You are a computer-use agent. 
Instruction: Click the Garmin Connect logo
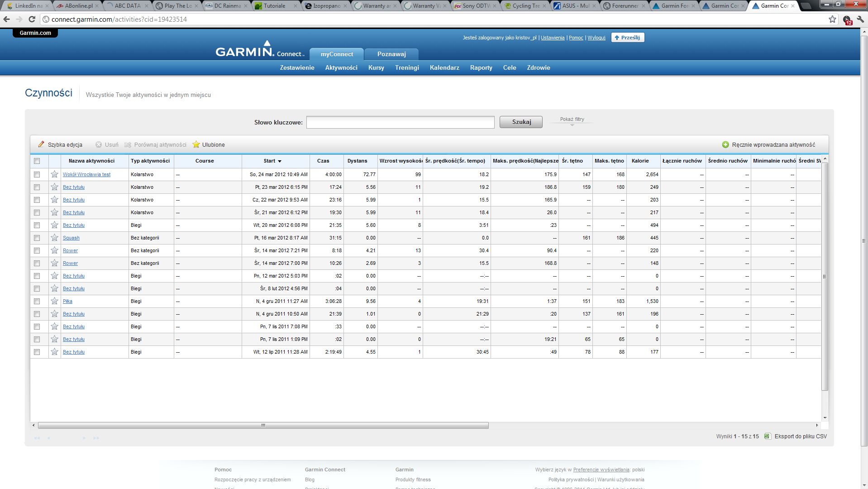click(259, 50)
